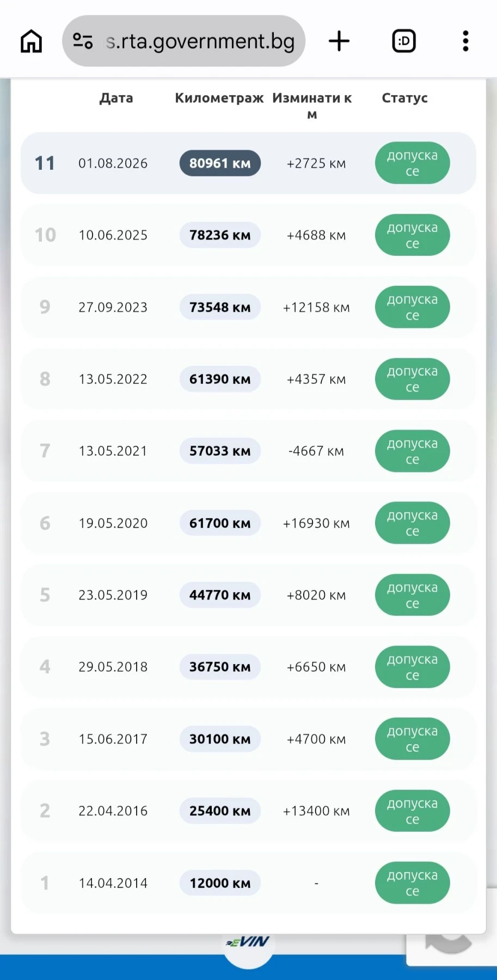Open a new tab with plus icon
497x980 pixels.
coord(339,41)
